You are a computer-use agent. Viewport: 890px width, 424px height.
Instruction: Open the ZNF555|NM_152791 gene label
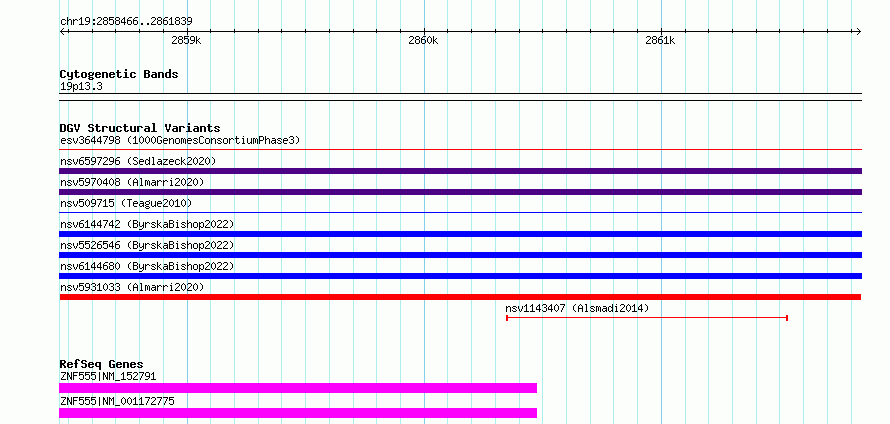click(x=108, y=376)
